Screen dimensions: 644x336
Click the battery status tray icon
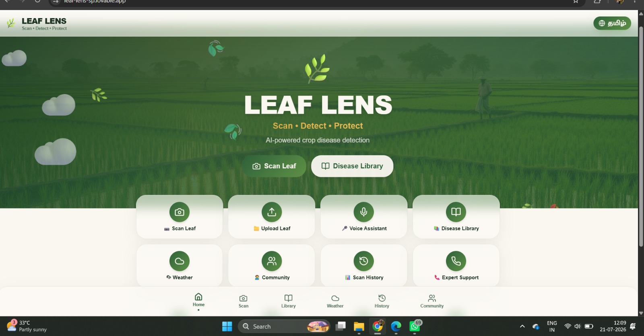pos(589,326)
